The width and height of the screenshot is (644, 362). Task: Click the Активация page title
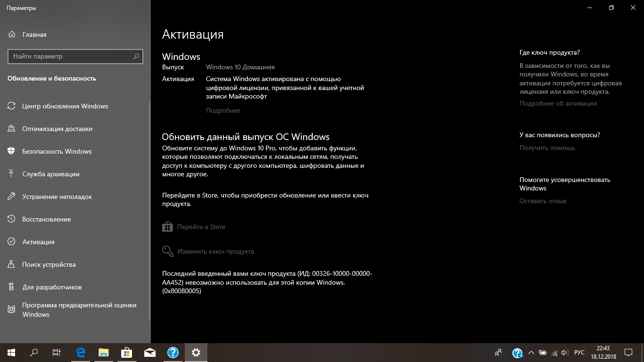(193, 34)
